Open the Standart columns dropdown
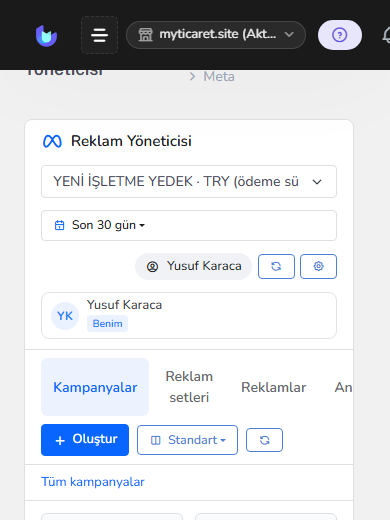Screen dimensions: 390x520 (187, 440)
